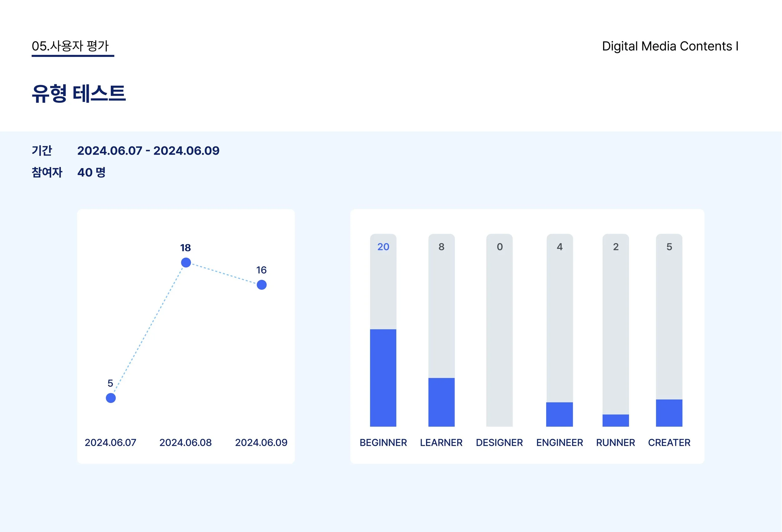Select the data point labeled 16
Image resolution: width=782 pixels, height=532 pixels.
tap(262, 285)
